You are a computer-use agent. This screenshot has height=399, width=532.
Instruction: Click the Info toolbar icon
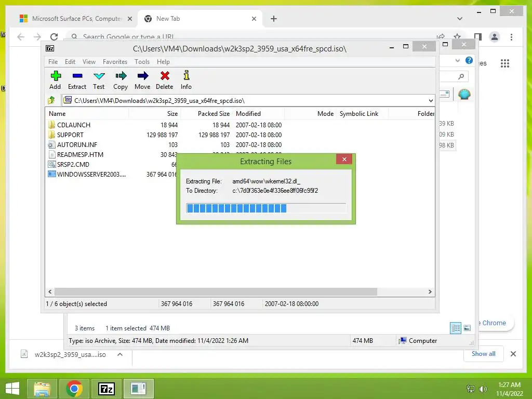tap(186, 80)
